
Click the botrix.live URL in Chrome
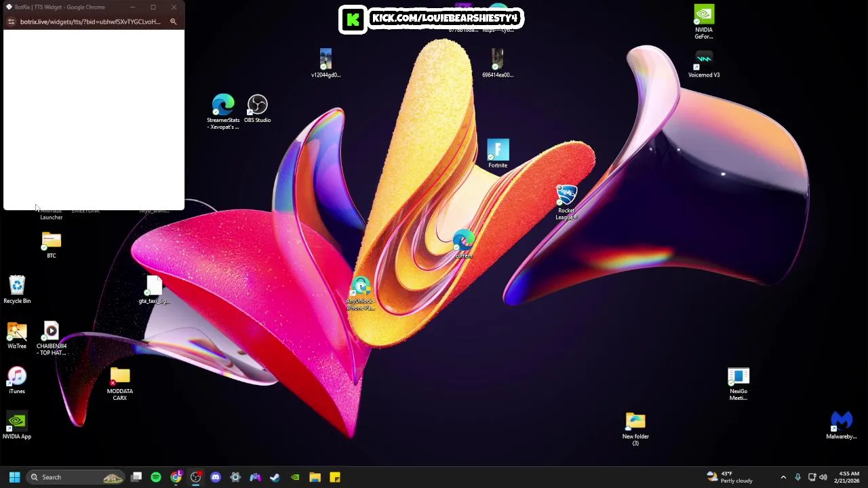(x=90, y=22)
